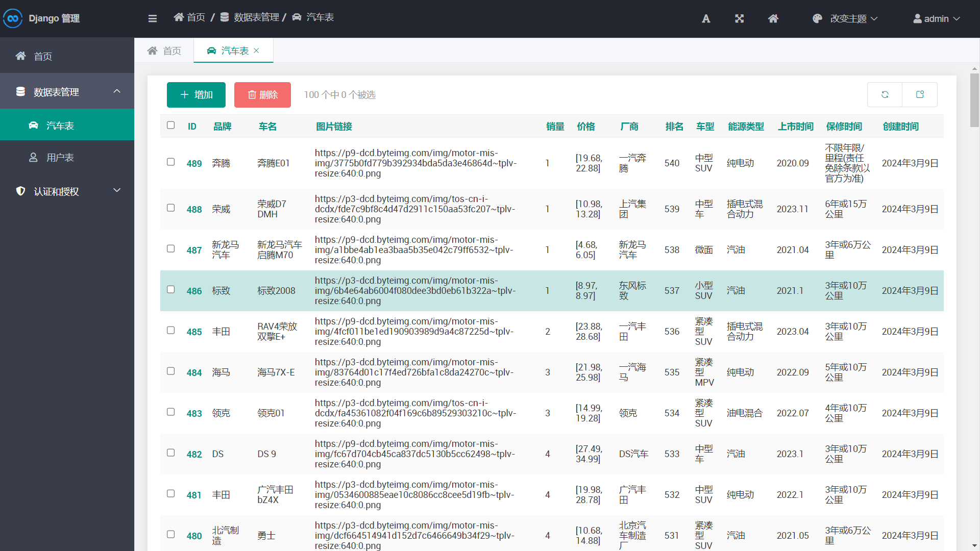Click the house icon beside sidebar 首页
Image resolution: width=980 pixels, height=551 pixels.
click(x=20, y=56)
